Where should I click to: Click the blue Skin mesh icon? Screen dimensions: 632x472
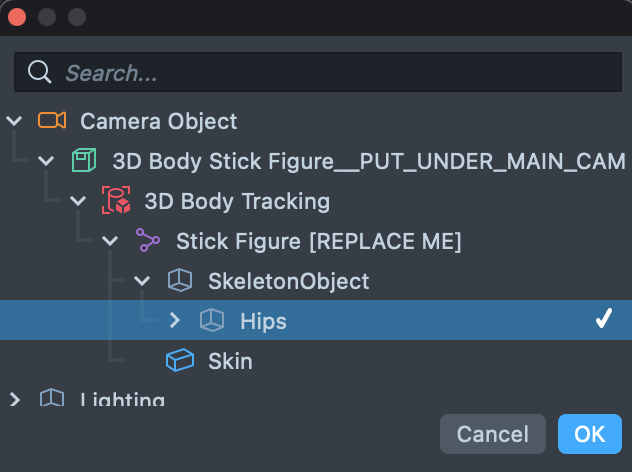tap(179, 361)
